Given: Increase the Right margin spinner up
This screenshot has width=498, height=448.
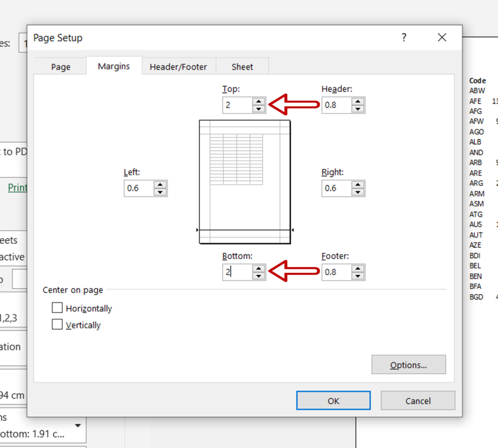Looking at the screenshot, I should coord(357,185).
